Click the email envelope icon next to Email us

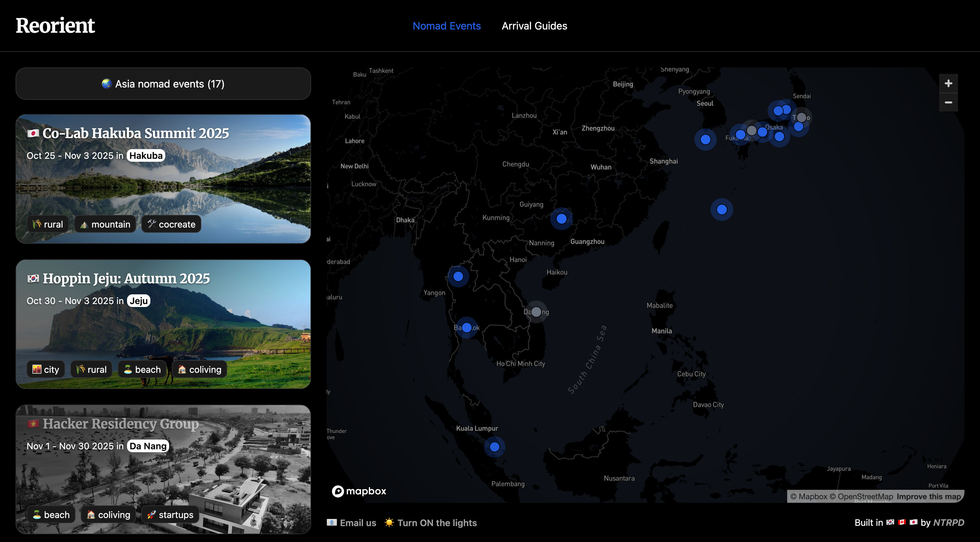(x=332, y=523)
